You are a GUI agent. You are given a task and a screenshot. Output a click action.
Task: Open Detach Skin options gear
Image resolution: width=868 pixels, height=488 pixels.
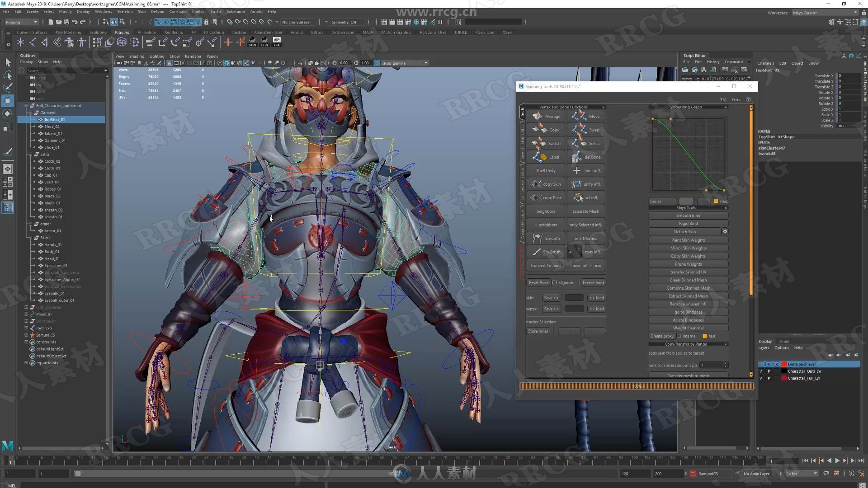click(725, 231)
